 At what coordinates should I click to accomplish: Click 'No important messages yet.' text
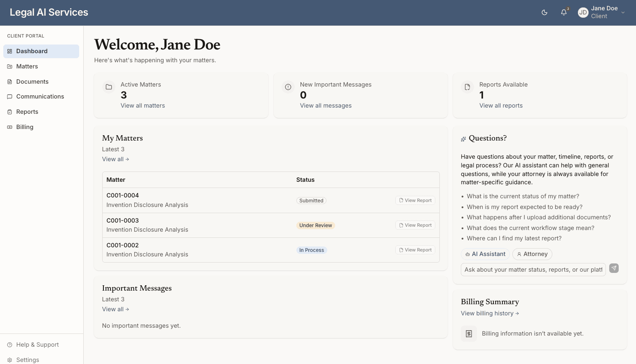click(x=141, y=326)
